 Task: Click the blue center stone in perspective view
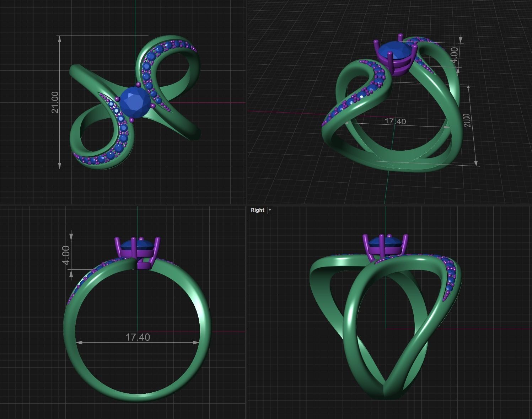point(394,50)
